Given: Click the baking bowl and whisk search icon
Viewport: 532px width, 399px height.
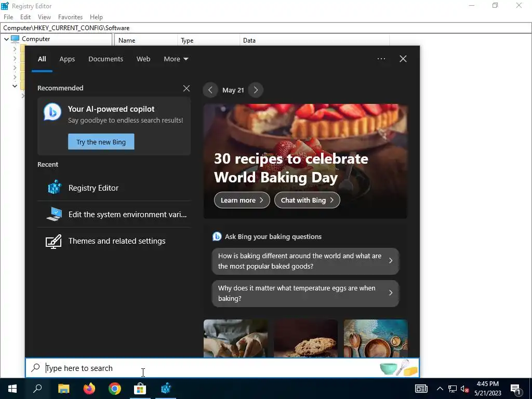Looking at the screenshot, I should point(398,368).
